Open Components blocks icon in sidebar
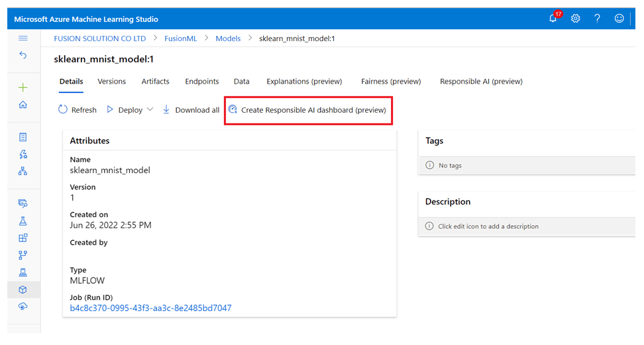Viewport: 644px width, 345px height. (23, 238)
